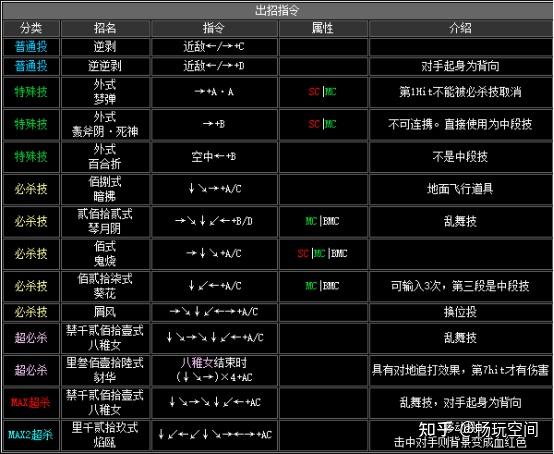The width and height of the screenshot is (554, 454).
Task: Click the command →+A·A
Action: coord(214,92)
